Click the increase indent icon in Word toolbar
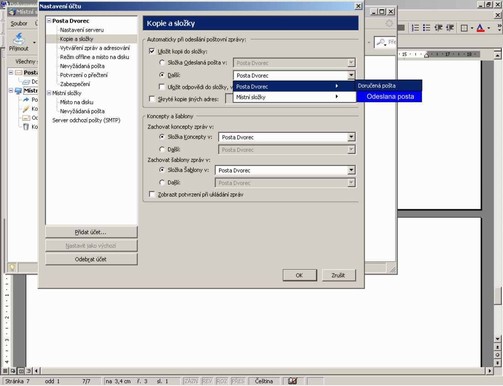The image size is (503, 386). coord(450,28)
